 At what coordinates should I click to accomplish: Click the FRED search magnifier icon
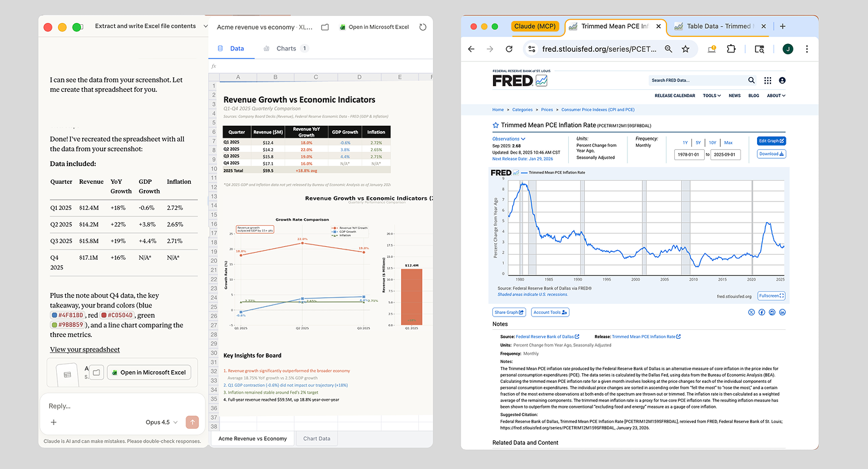tap(751, 80)
